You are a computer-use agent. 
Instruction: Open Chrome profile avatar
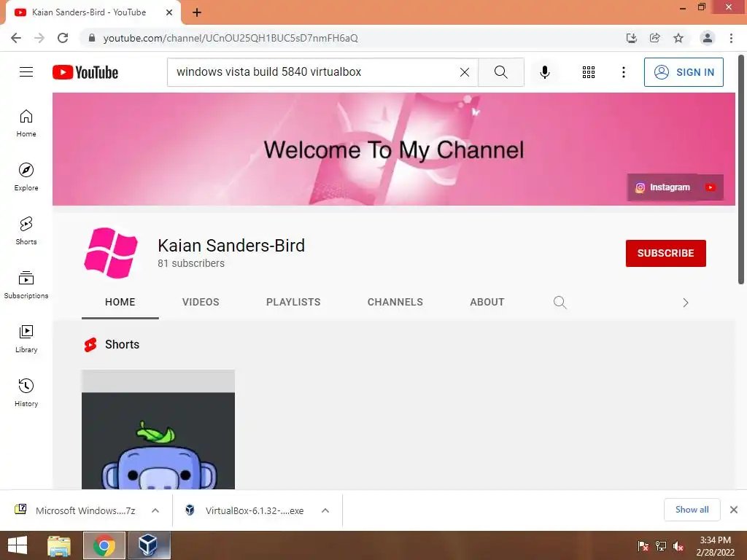[x=708, y=38]
